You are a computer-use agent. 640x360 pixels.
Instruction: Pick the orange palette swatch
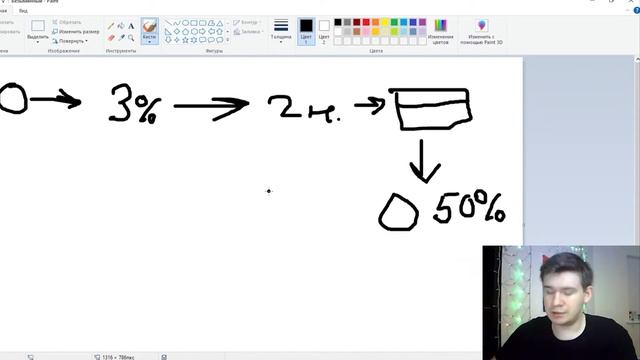pyautogui.click(x=376, y=22)
